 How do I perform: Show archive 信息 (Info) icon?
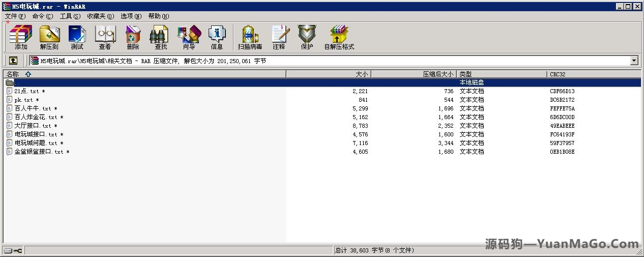pyautogui.click(x=217, y=38)
